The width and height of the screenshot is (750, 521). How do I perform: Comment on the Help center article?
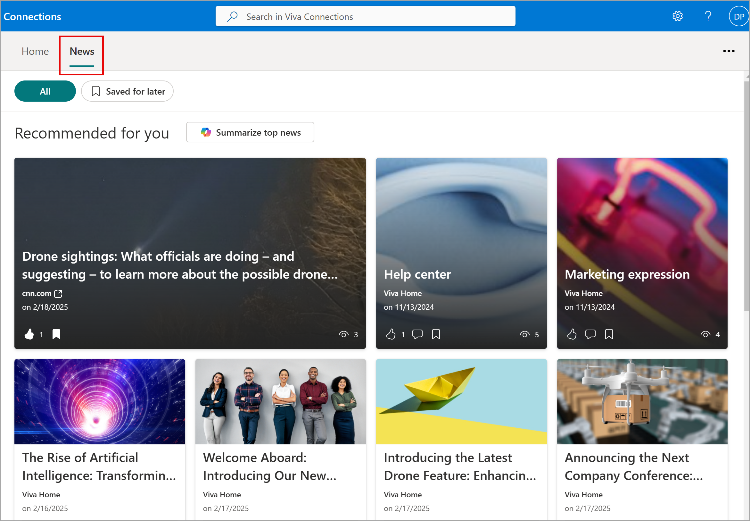point(418,334)
